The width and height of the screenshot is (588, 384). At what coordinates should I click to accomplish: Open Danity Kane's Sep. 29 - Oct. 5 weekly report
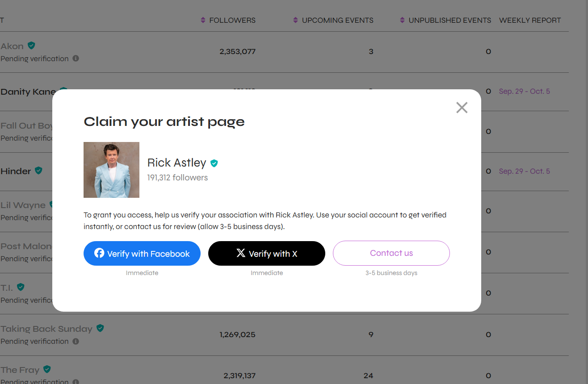[525, 91]
